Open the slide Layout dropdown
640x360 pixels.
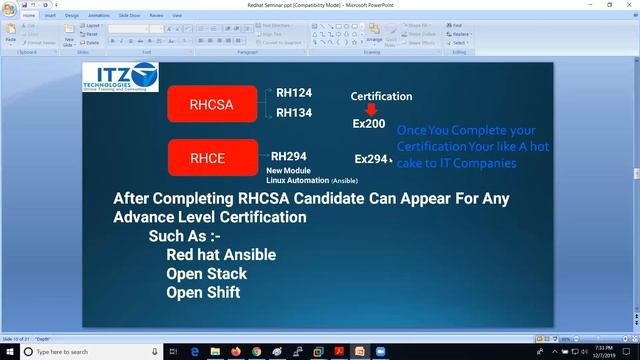click(x=91, y=26)
